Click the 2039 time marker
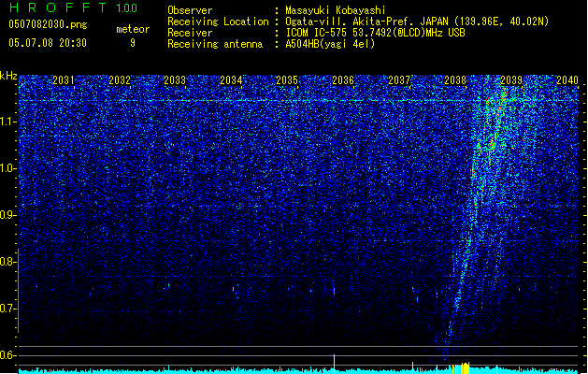 (511, 80)
